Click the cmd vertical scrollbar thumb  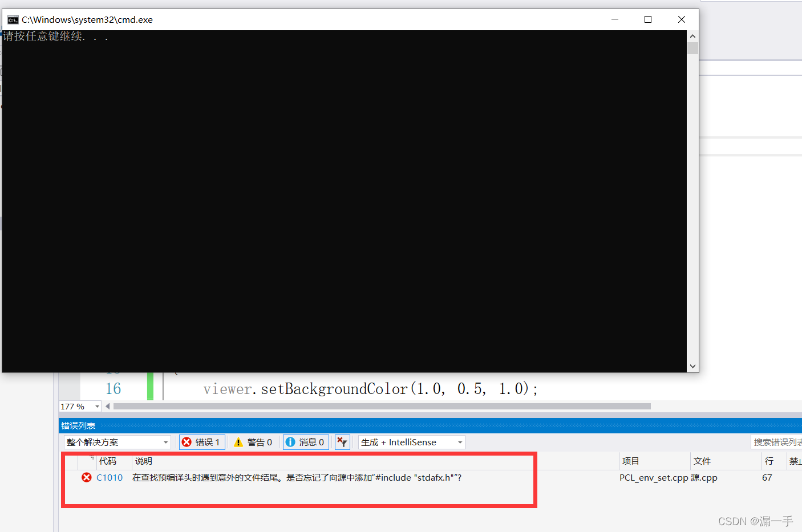pos(692,48)
